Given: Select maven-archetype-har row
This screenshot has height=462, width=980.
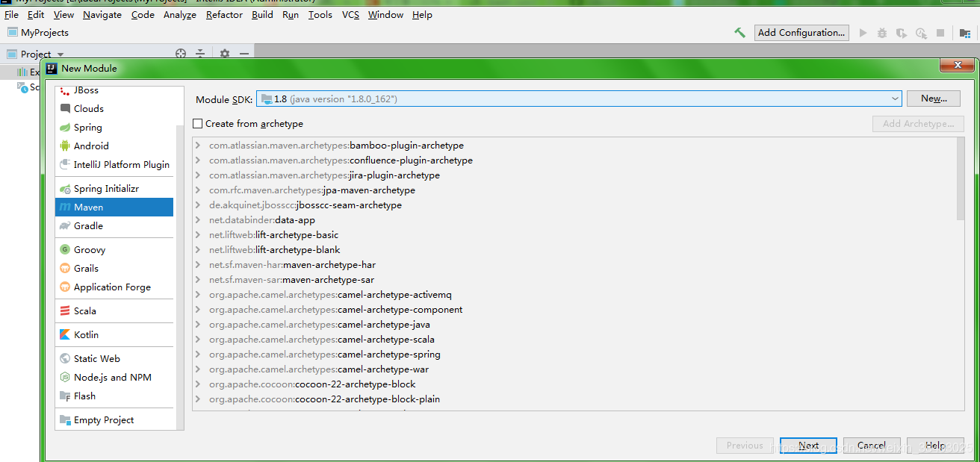Looking at the screenshot, I should pyautogui.click(x=574, y=265).
